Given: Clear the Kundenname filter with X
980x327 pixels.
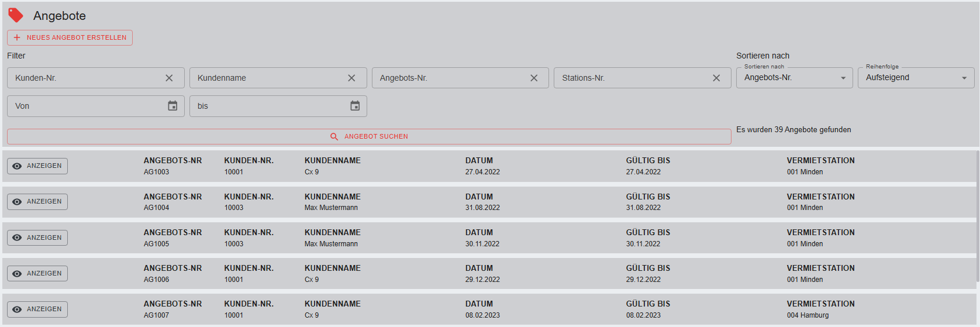Looking at the screenshot, I should [351, 78].
